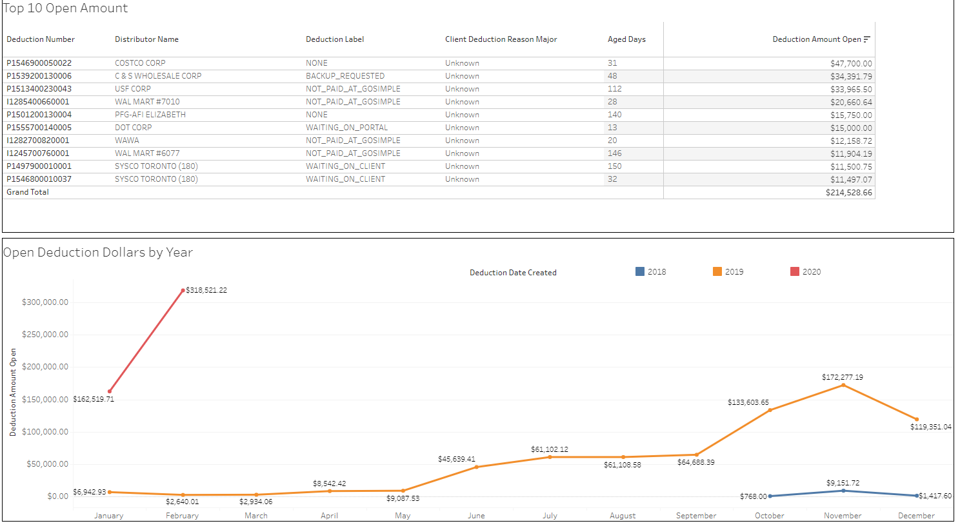The height and width of the screenshot is (528, 980).
Task: Select the November 2018 point at $9,151.72
Action: point(843,491)
